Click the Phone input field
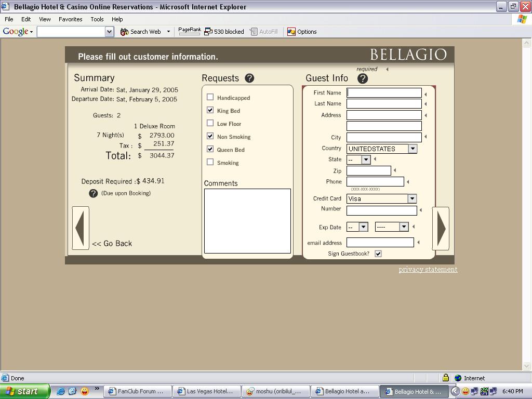Viewport: 532px width, 399px height. [375, 181]
